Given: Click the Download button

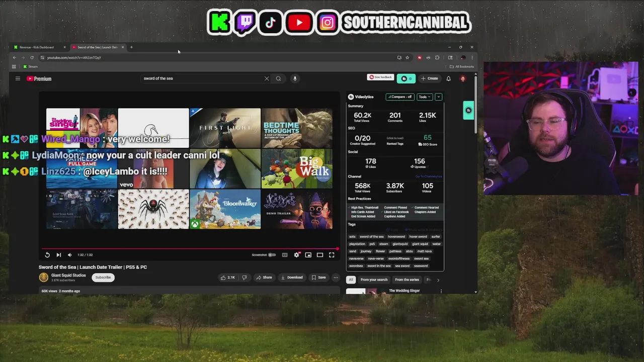Looking at the screenshot, I should [292, 278].
